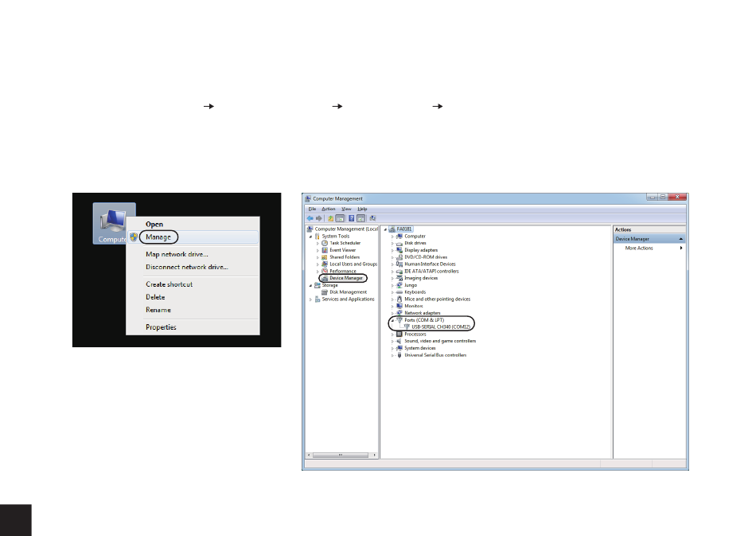This screenshot has height=536, width=756.
Task: Click the scrollbar left arrow in tree pane
Action: pyautogui.click(x=309, y=455)
